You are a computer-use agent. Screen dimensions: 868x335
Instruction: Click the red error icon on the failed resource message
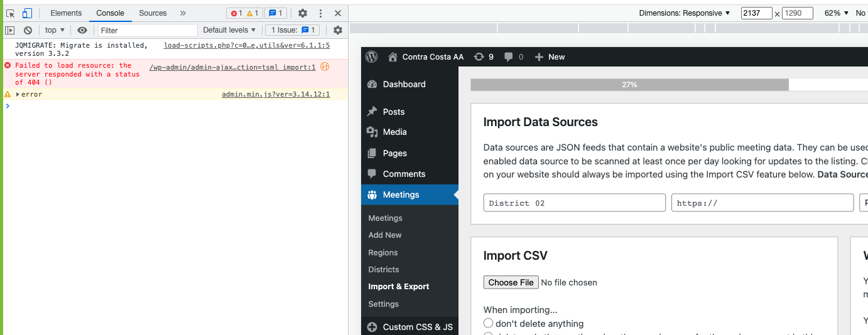click(8, 65)
